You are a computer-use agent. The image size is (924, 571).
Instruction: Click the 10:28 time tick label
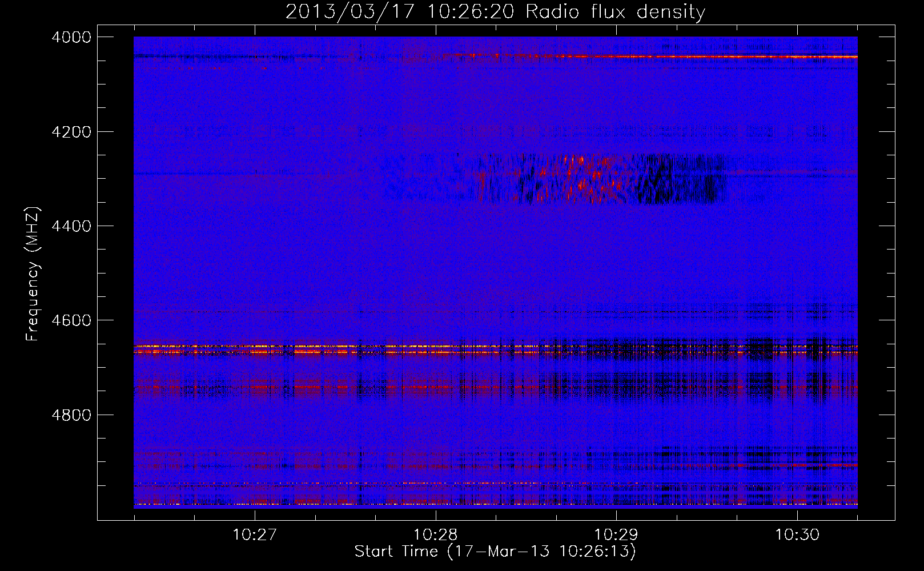point(436,535)
